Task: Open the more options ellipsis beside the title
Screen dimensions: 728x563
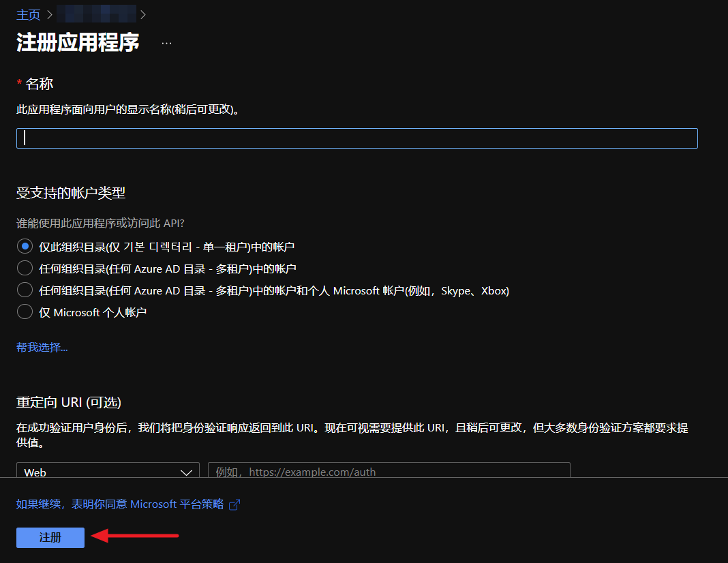Action: (x=166, y=43)
